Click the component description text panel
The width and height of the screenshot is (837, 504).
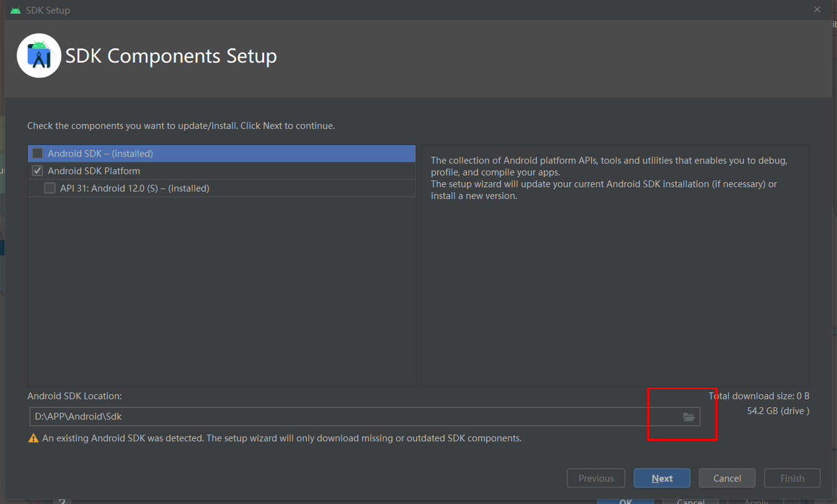pos(615,265)
